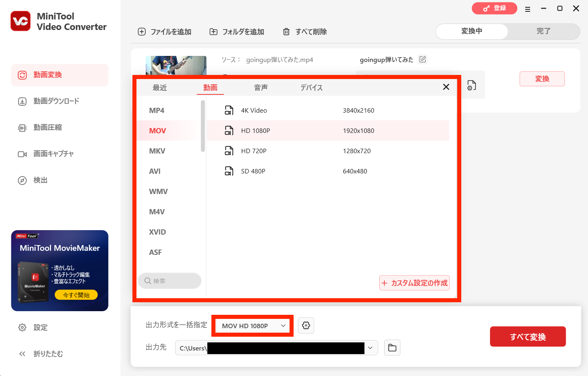Image resolution: width=588 pixels, height=376 pixels.
Task: Click the MiniTool Video Converter logo icon
Action: pyautogui.click(x=20, y=21)
